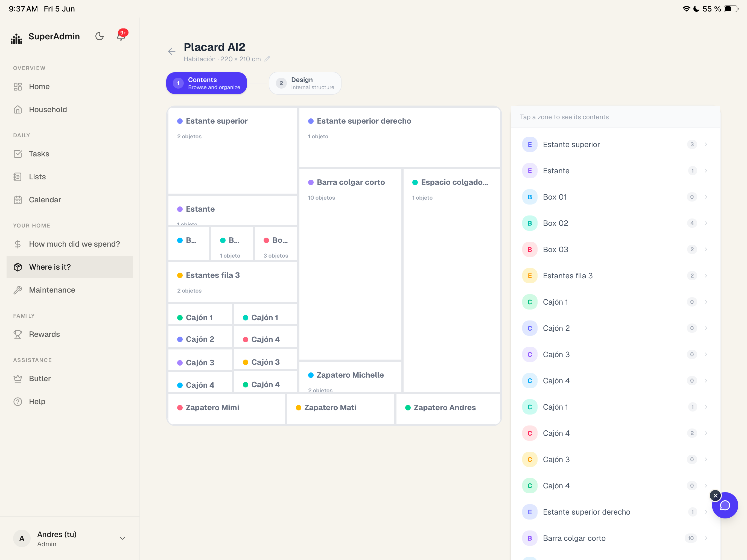Screen dimensions: 747x560
Task: Open Cajón 2 list row
Action: pos(615,328)
